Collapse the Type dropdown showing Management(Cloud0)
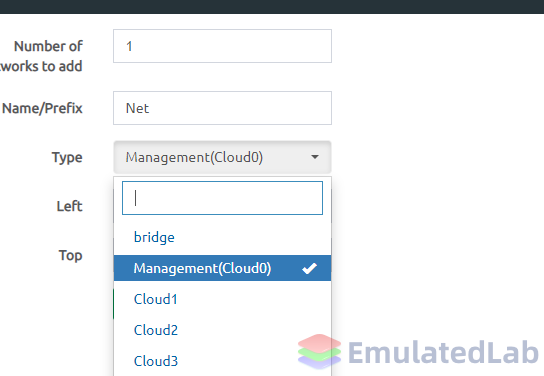The width and height of the screenshot is (544, 376). pos(222,157)
